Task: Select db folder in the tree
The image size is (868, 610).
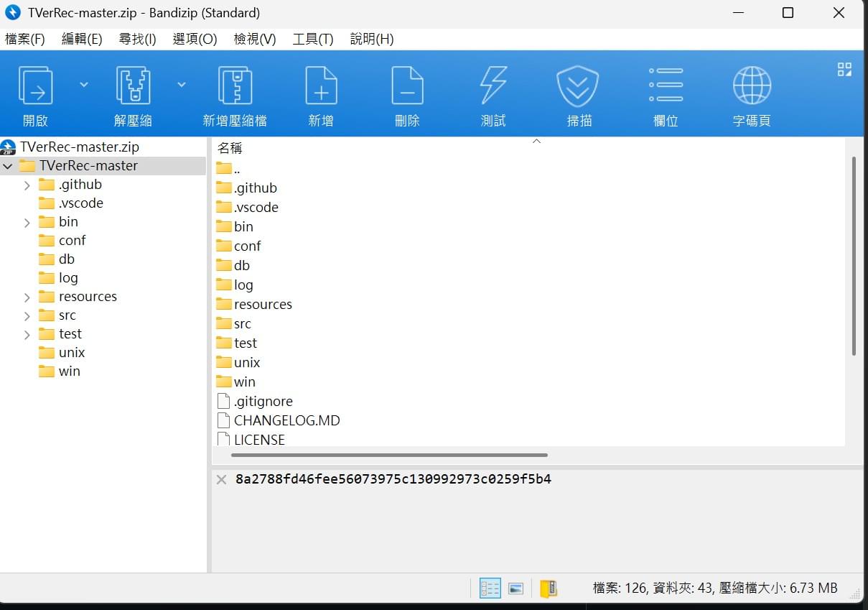Action: [x=57, y=259]
